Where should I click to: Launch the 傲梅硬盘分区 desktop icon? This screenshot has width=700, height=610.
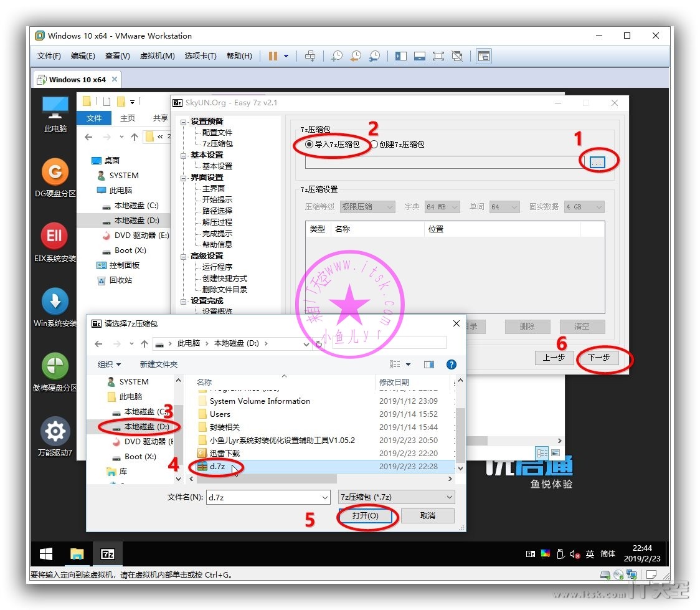[55, 372]
